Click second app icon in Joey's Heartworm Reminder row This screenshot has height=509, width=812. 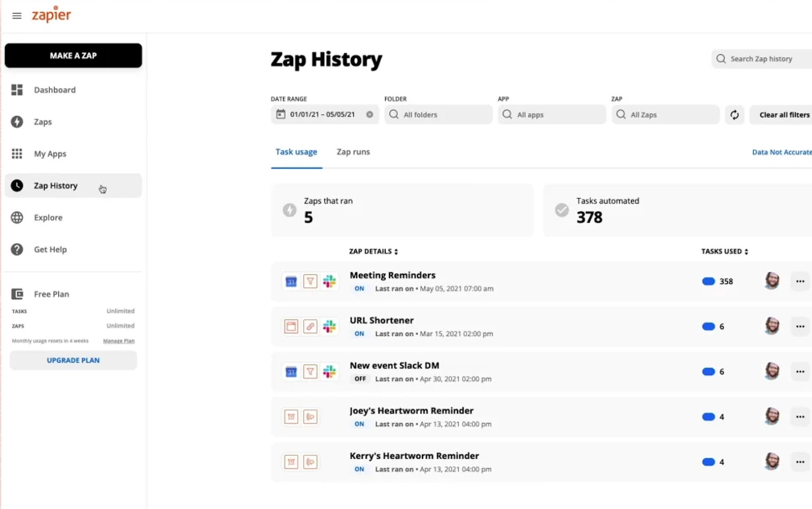(310, 417)
